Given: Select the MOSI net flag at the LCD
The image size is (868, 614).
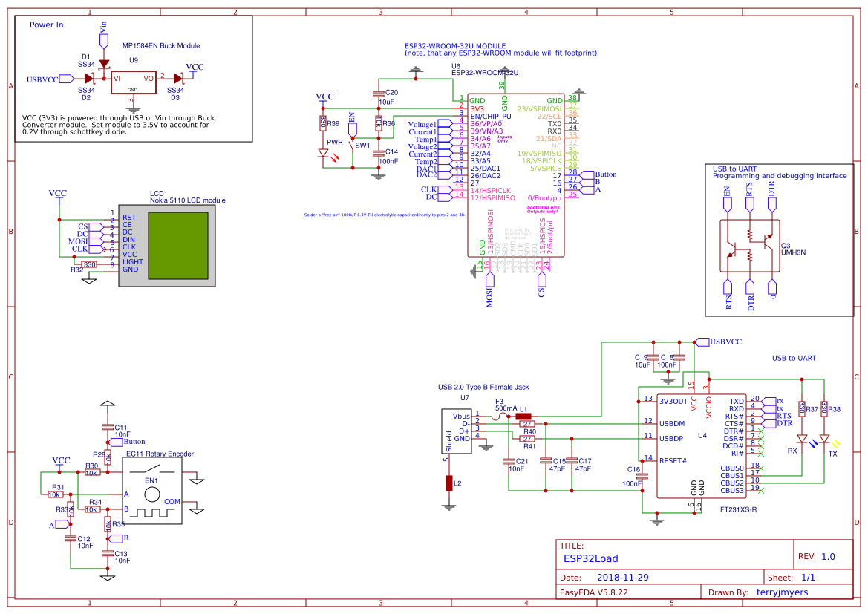Looking at the screenshot, I should coord(97,242).
